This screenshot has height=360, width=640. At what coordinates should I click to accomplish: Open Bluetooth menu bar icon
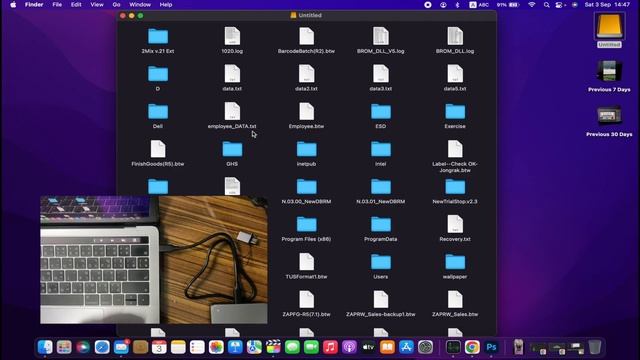click(458, 5)
